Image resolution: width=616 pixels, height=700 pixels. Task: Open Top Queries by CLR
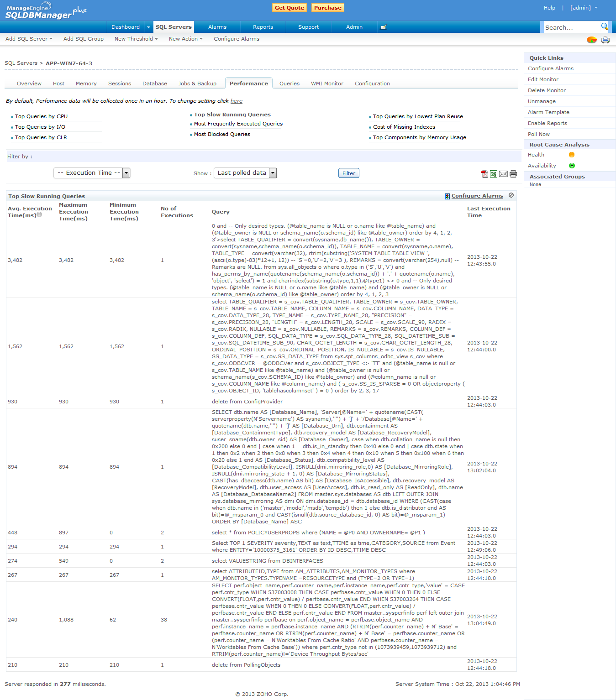[x=41, y=137]
